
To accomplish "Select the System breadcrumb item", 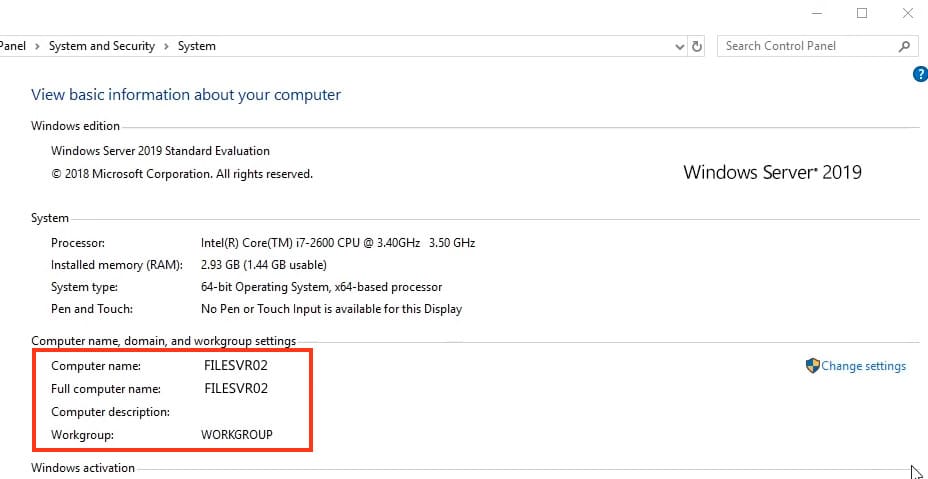I will [196, 46].
